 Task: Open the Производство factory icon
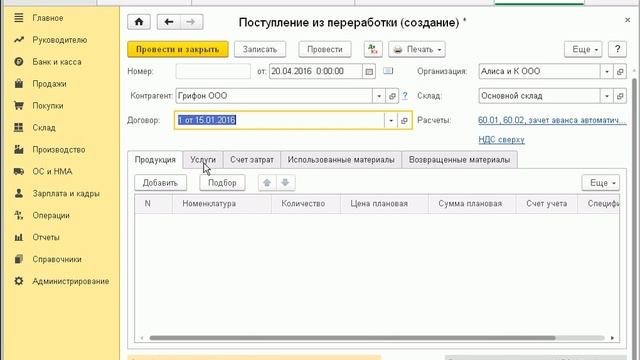click(x=19, y=149)
